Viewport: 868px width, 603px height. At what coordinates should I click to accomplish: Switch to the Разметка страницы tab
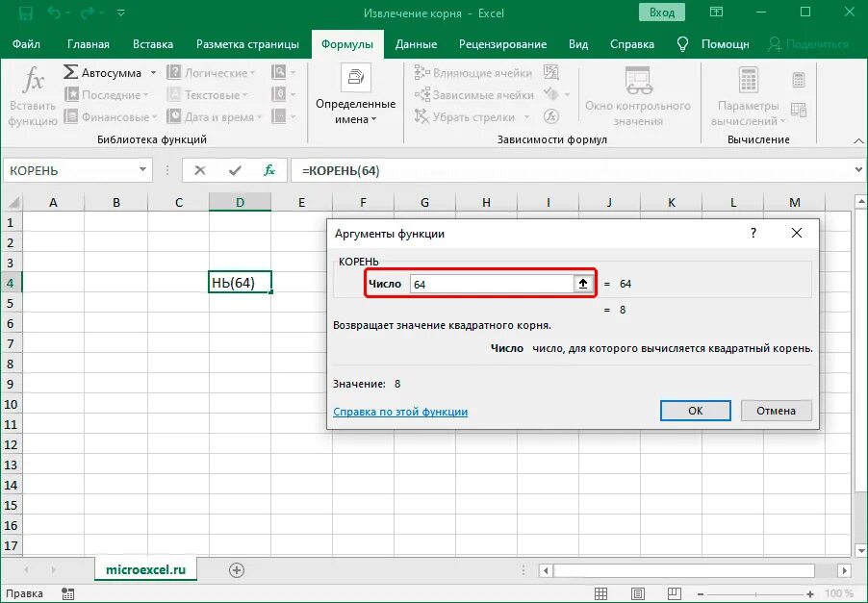click(247, 43)
